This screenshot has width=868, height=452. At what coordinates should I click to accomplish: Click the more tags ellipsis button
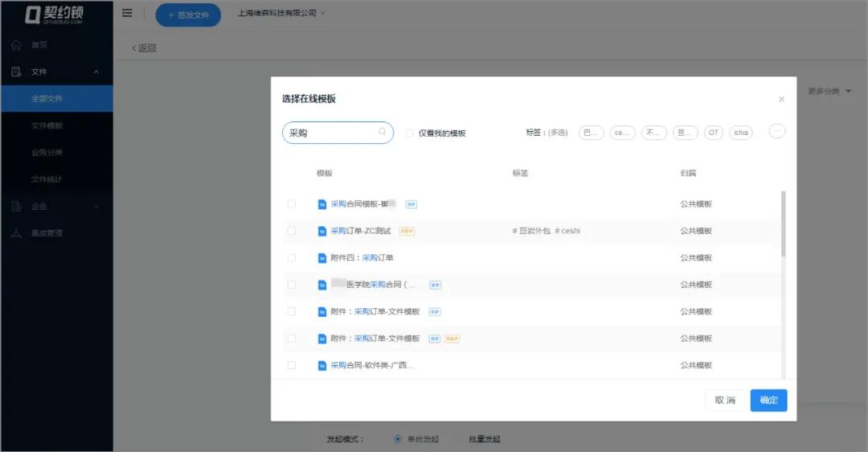pos(777,131)
